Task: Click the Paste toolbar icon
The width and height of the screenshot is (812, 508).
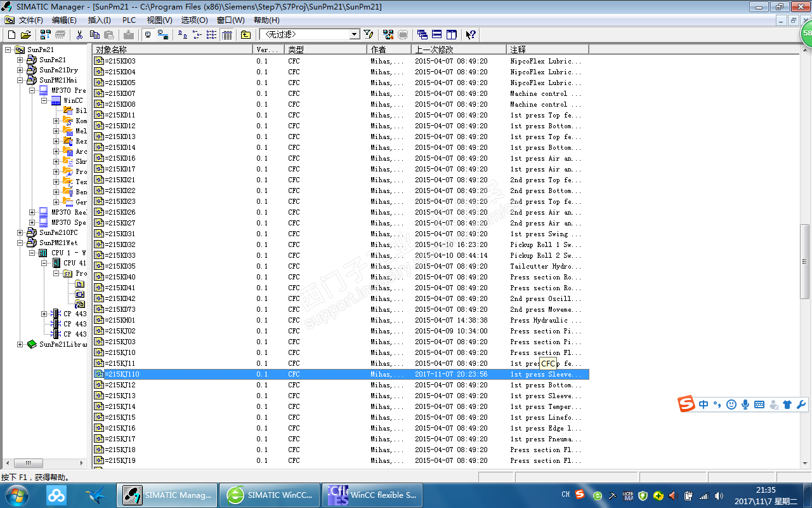Action: coord(108,34)
